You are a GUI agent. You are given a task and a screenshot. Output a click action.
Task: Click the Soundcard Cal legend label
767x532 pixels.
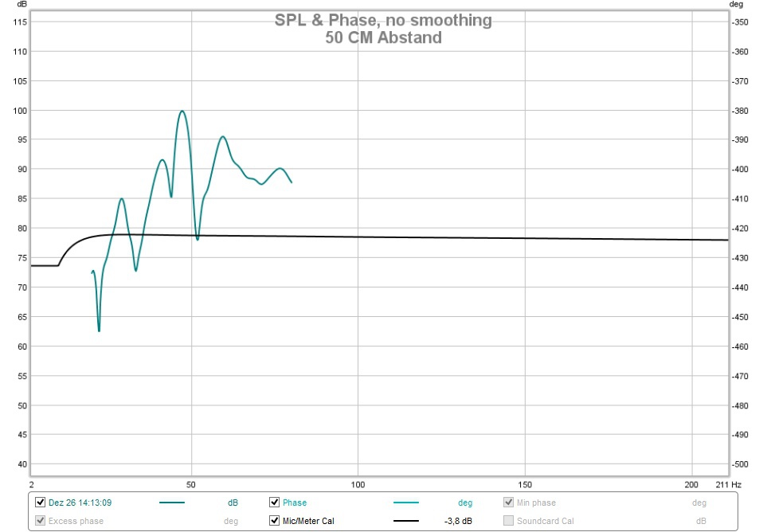point(546,521)
